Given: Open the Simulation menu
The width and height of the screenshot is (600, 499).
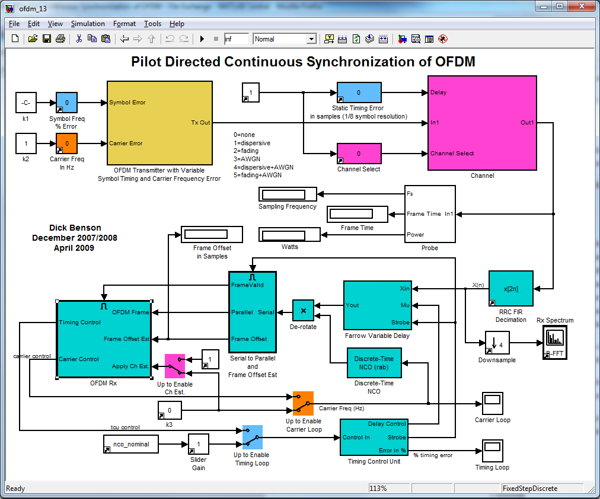Looking at the screenshot, I should [x=87, y=23].
